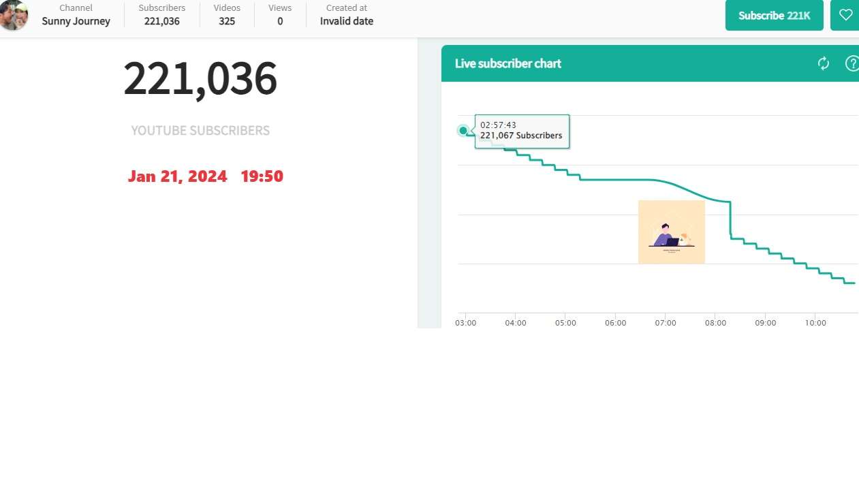The width and height of the screenshot is (859, 504).
Task: Click the Live subscriber chart title
Action: pos(508,63)
